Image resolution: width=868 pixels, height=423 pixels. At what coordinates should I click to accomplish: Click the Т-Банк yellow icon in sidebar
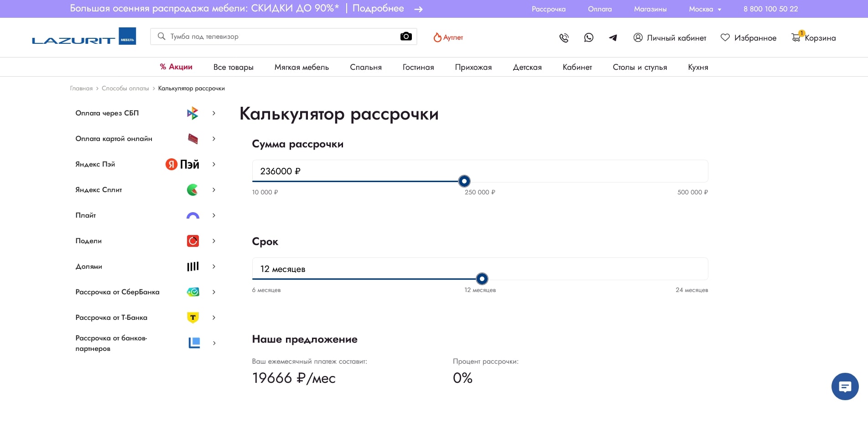coord(193,318)
